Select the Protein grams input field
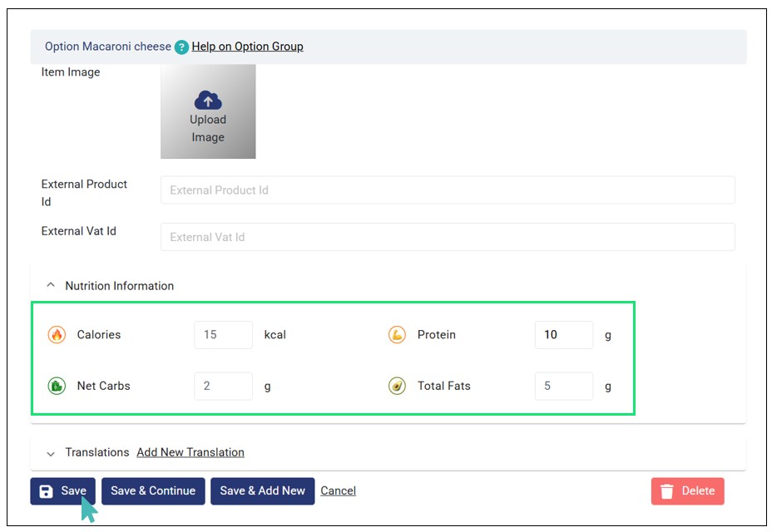Image resolution: width=772 pixels, height=532 pixels. click(x=563, y=335)
